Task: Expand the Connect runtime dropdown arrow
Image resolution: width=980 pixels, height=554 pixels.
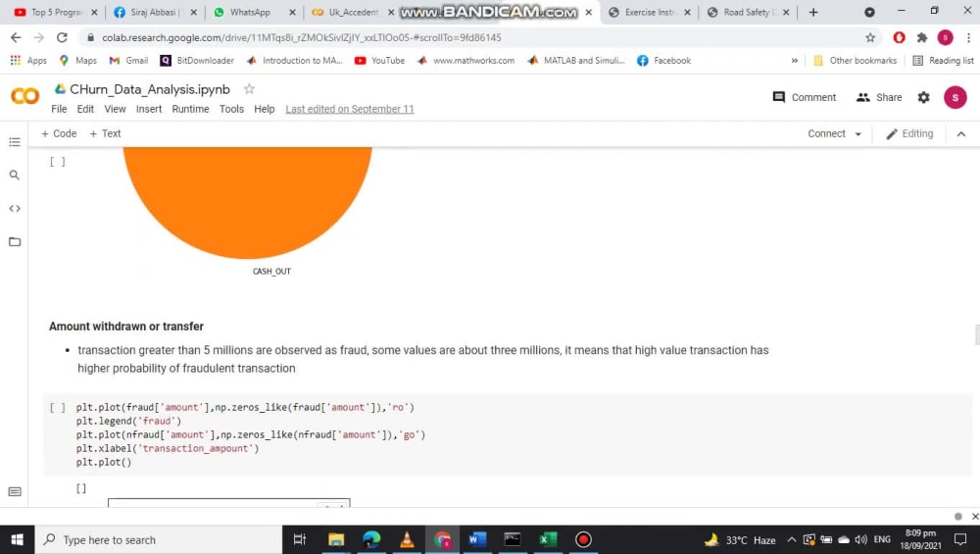Action: 858,133
